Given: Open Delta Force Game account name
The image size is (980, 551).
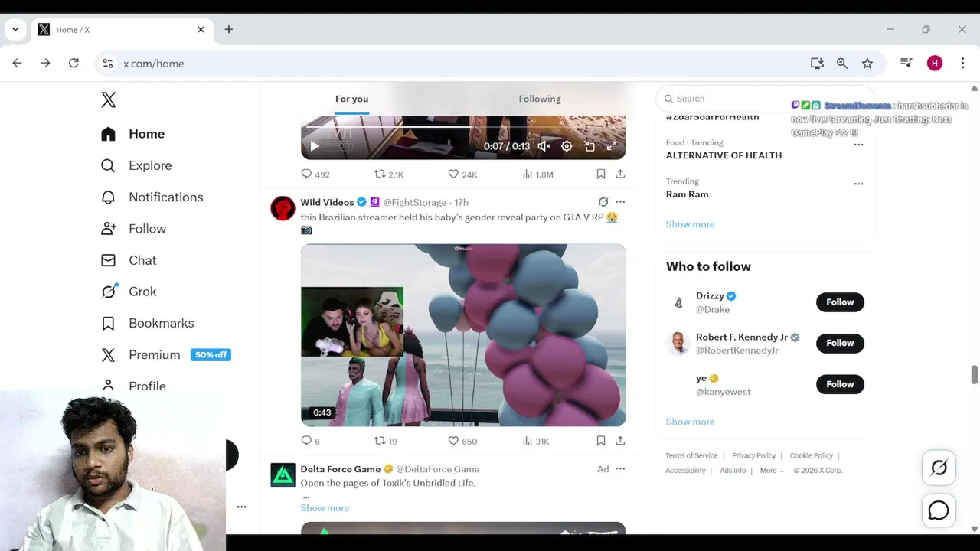Looking at the screenshot, I should point(340,469).
